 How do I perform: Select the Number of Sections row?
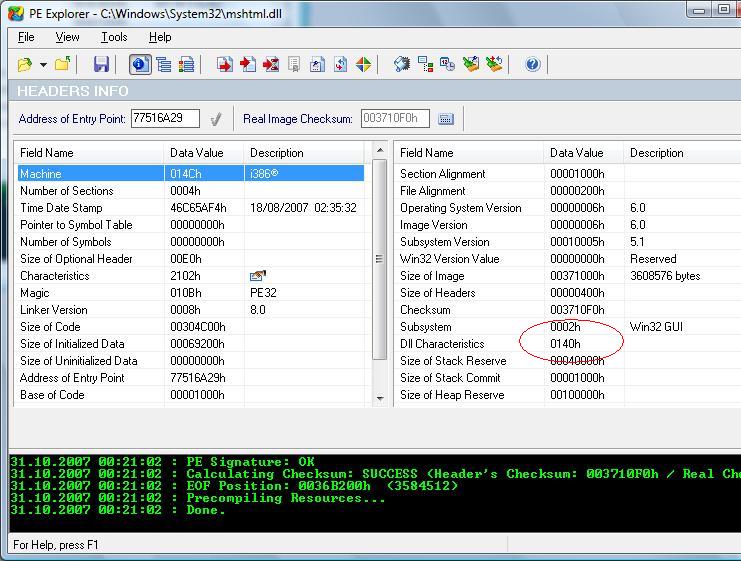point(190,190)
